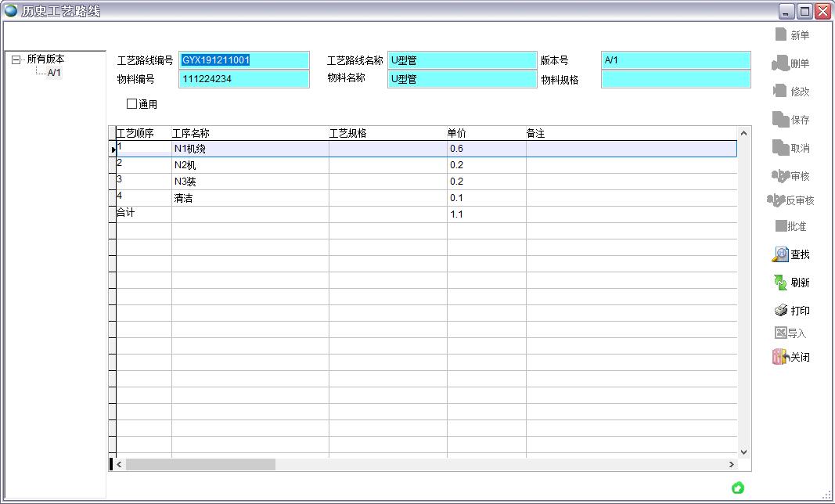Click the 工艺路线编号 input field
Image resolution: width=835 pixels, height=504 pixels.
click(x=243, y=60)
